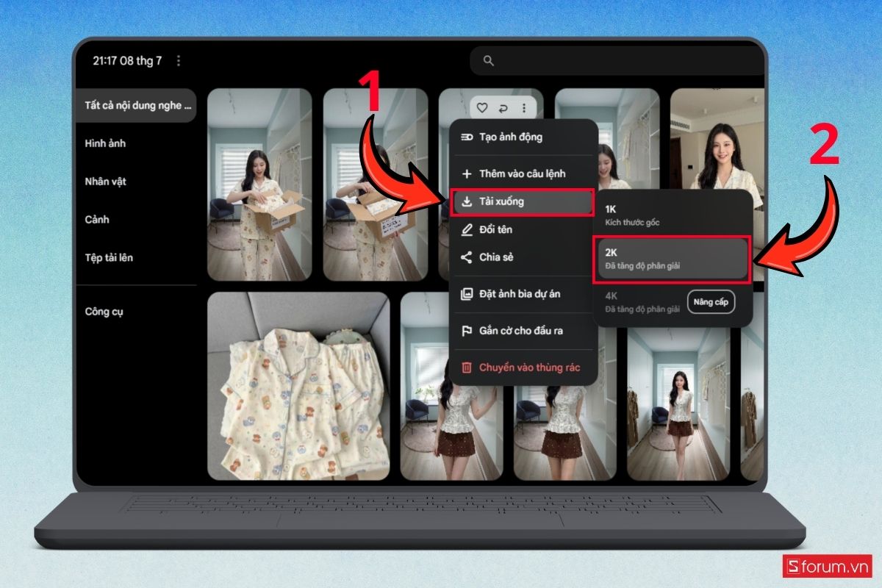
Task: Open the pajama set on sofa thumbnail
Action: point(298,386)
